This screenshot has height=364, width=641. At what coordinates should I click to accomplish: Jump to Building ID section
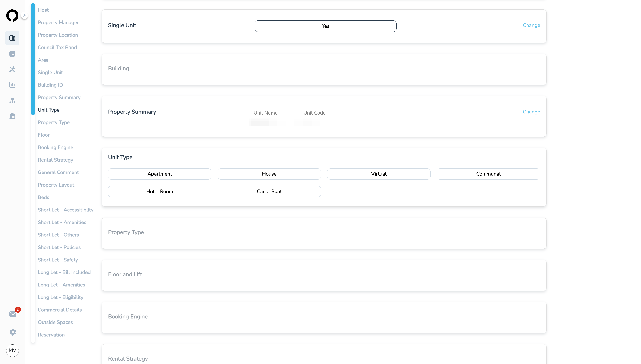point(50,85)
